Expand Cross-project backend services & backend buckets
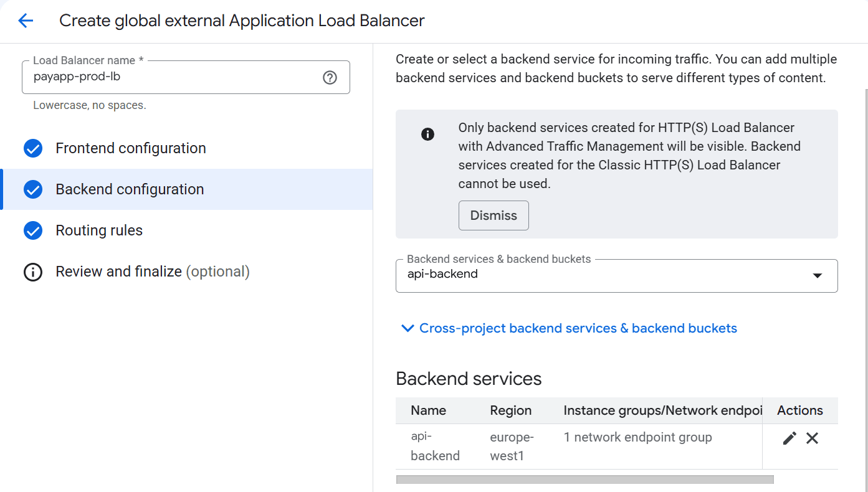Image resolution: width=868 pixels, height=492 pixels. [578, 328]
